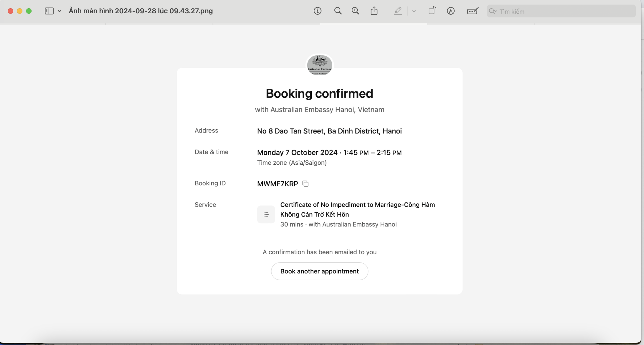Click the service list icon

(x=266, y=215)
